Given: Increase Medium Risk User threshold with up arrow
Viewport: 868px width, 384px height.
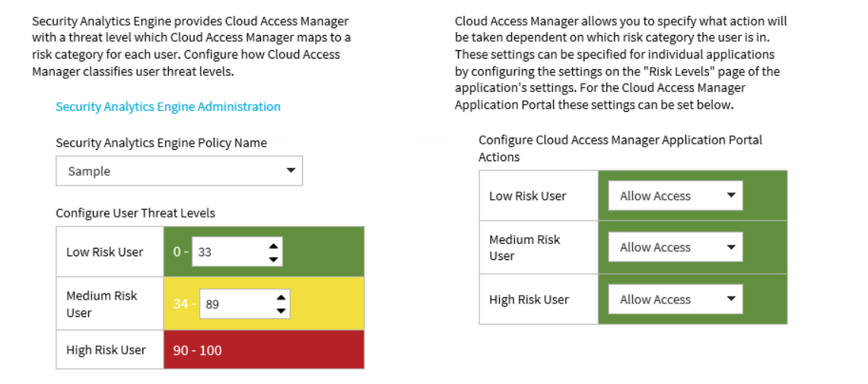Looking at the screenshot, I should click(281, 297).
